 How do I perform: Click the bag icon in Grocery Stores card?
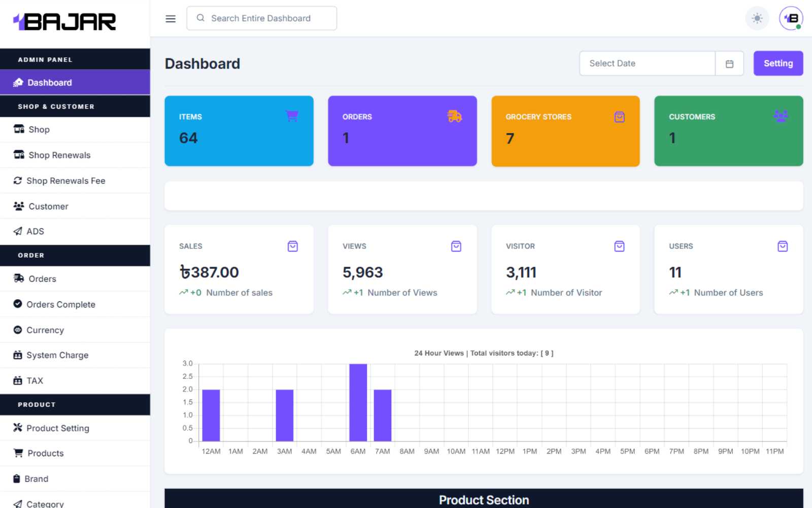619,117
